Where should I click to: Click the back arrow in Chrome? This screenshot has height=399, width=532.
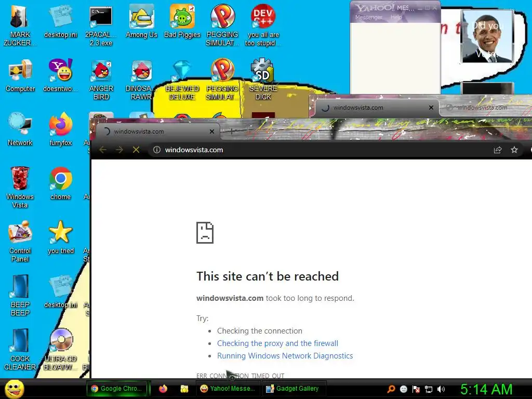[x=103, y=150]
